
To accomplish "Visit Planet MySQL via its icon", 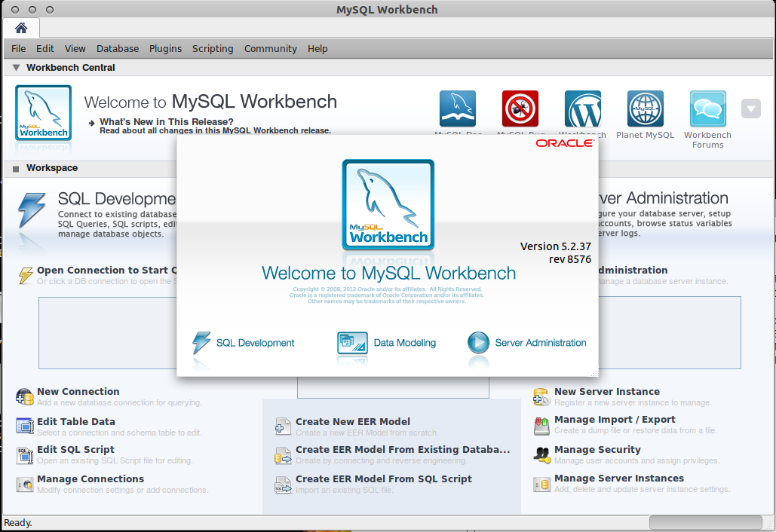I will click(645, 109).
